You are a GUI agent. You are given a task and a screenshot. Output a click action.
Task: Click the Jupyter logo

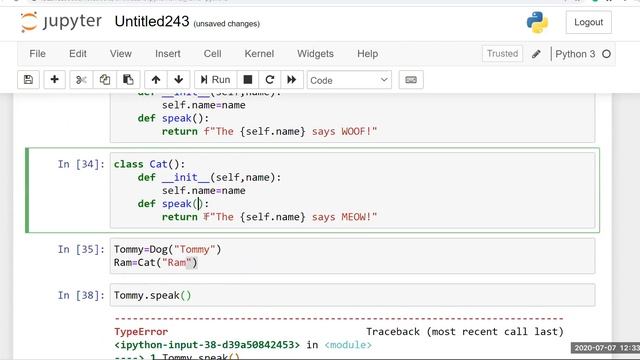click(x=61, y=22)
